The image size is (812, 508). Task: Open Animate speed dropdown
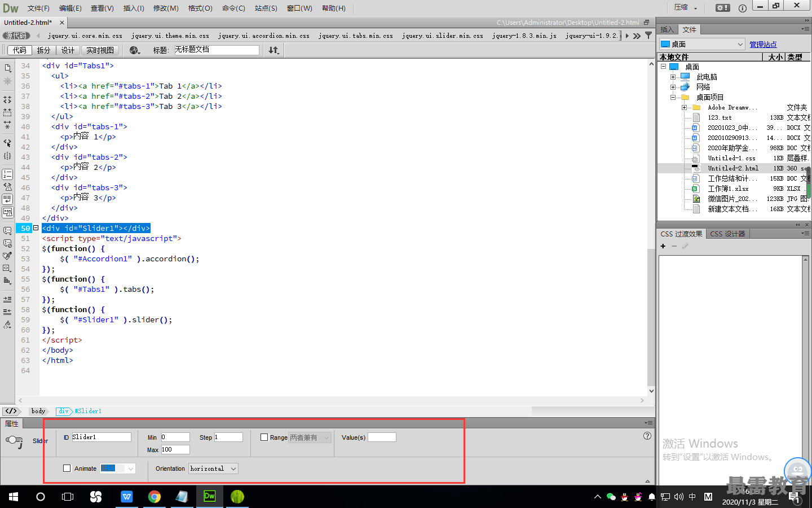coord(118,468)
